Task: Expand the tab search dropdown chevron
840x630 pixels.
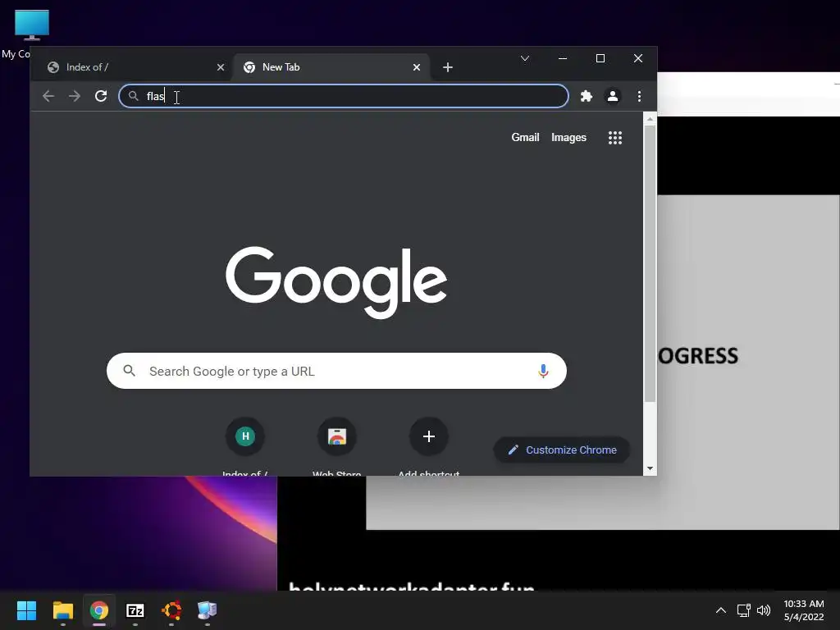Action: (x=525, y=58)
